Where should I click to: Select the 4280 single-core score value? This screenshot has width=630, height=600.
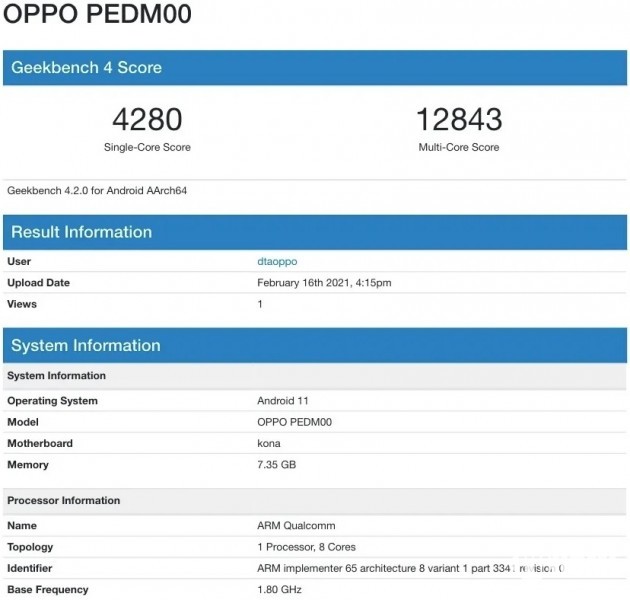point(147,120)
